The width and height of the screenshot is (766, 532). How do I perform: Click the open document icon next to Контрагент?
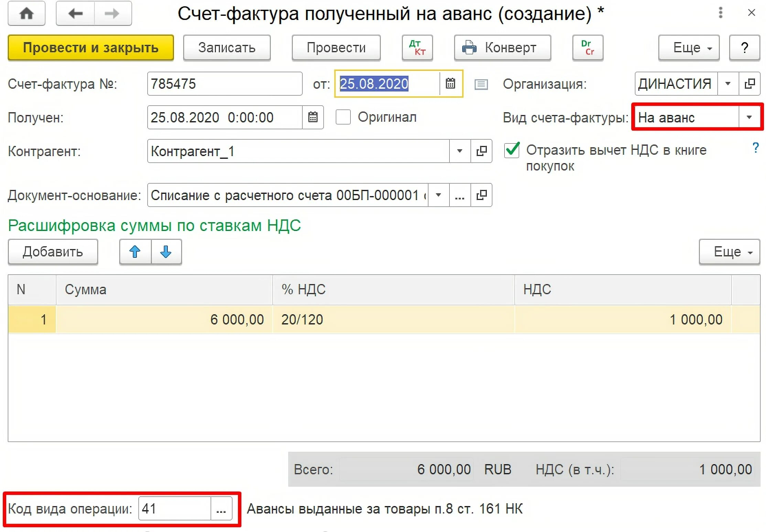tap(477, 151)
